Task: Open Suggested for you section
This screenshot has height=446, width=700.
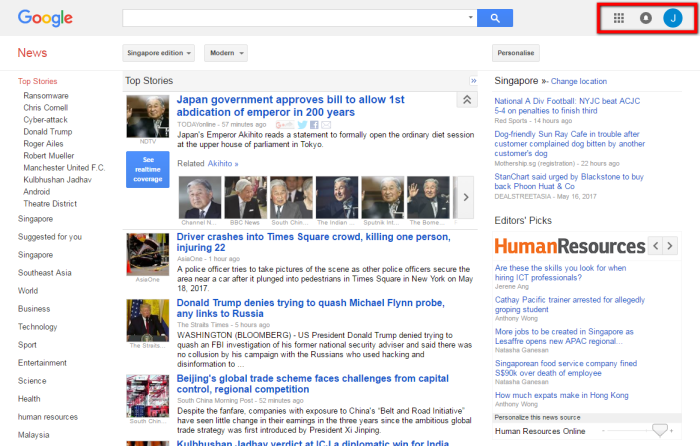Action: pyautogui.click(x=50, y=237)
